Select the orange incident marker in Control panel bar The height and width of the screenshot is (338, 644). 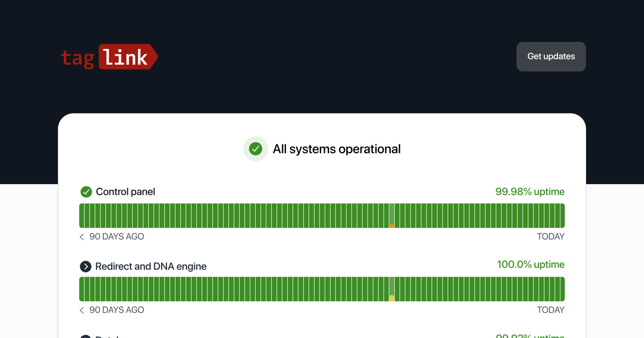point(392,226)
